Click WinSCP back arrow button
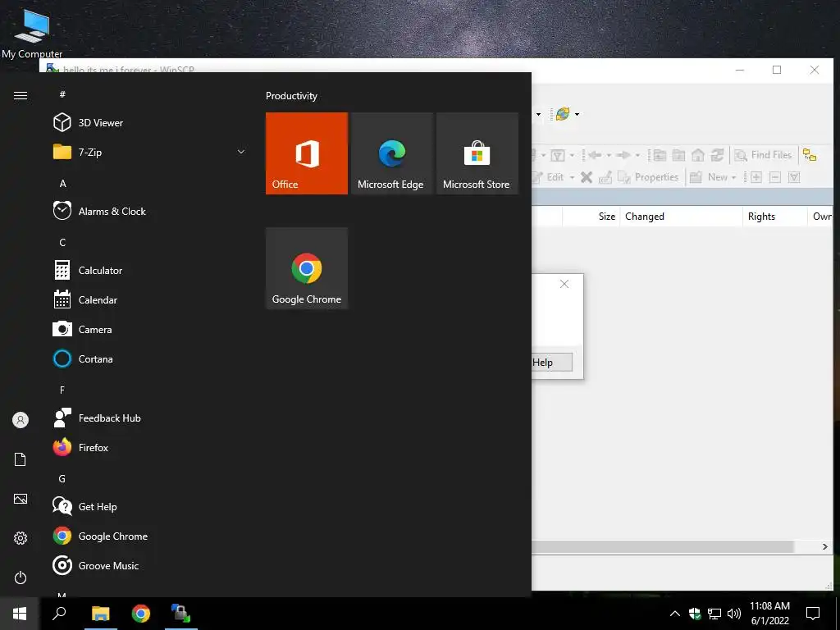The width and height of the screenshot is (840, 630). click(595, 155)
